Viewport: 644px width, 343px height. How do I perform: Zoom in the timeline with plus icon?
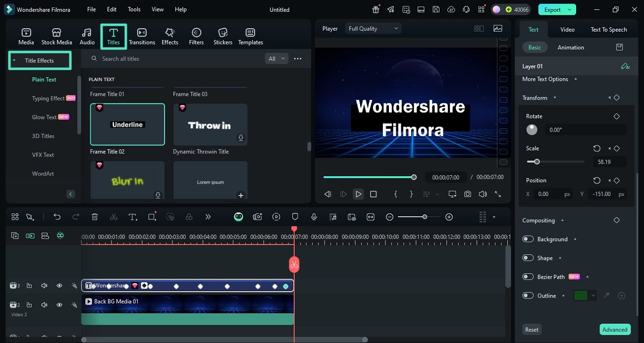coord(449,217)
